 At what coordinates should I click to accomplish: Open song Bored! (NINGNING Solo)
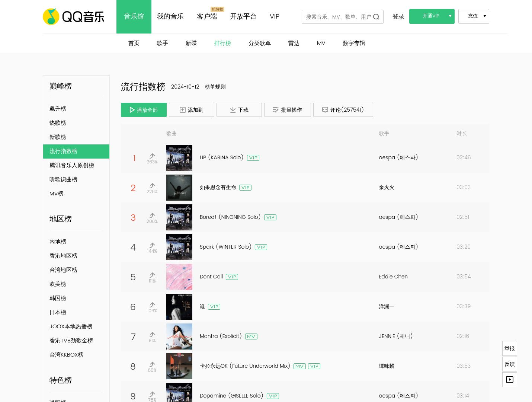[x=230, y=217]
